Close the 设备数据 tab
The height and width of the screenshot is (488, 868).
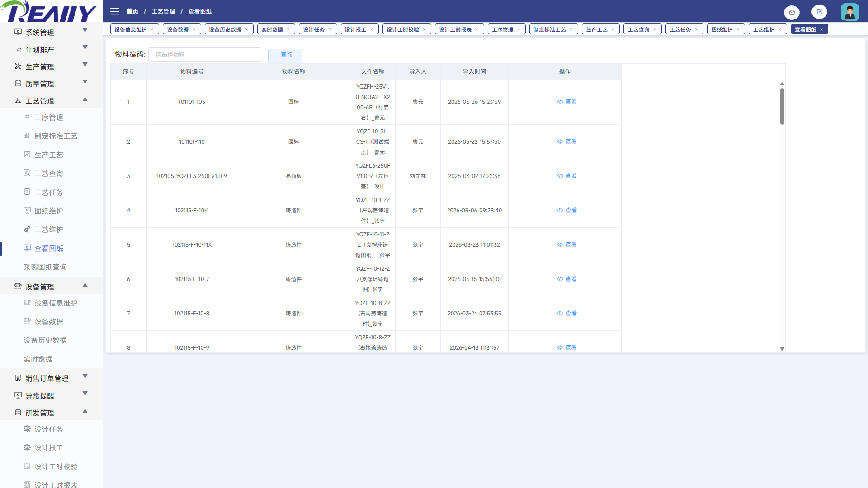point(194,30)
